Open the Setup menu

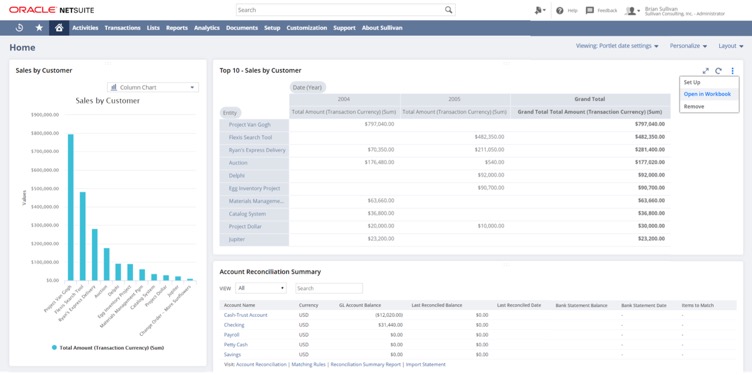272,28
